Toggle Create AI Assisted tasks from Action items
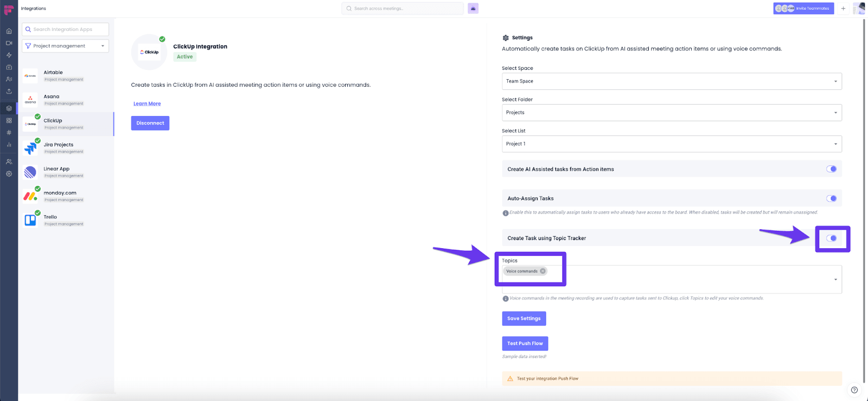The height and width of the screenshot is (401, 868). (x=831, y=169)
